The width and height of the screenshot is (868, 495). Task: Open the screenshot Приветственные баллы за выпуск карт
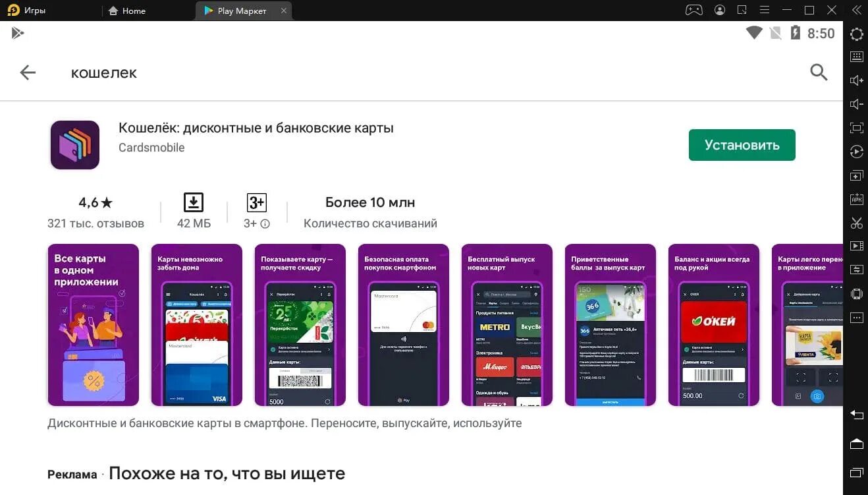click(610, 325)
